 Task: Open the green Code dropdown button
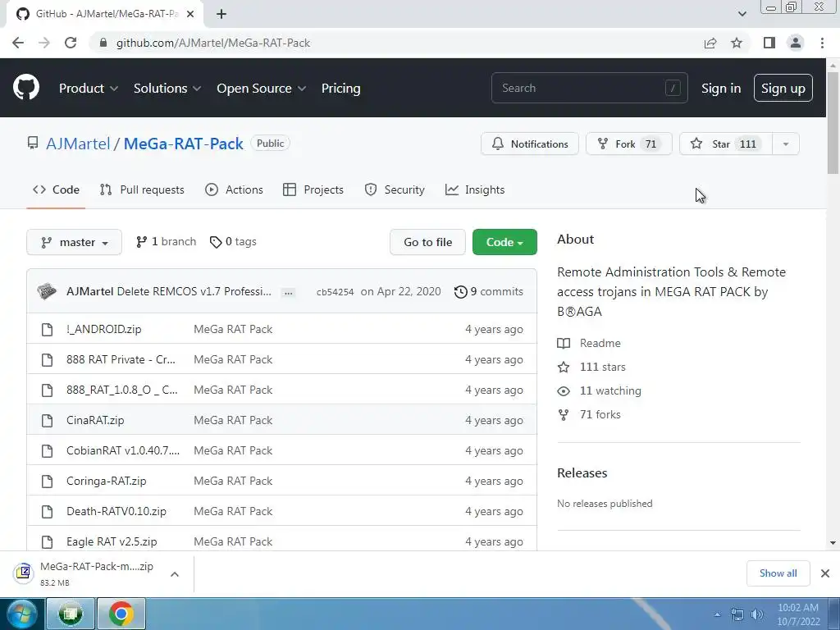(504, 242)
